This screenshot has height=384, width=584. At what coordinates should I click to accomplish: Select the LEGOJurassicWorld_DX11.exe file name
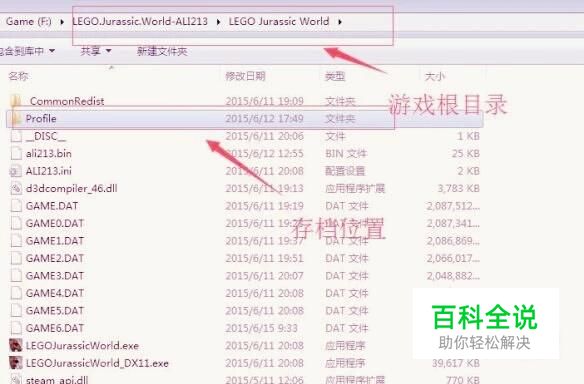[x=97, y=363]
